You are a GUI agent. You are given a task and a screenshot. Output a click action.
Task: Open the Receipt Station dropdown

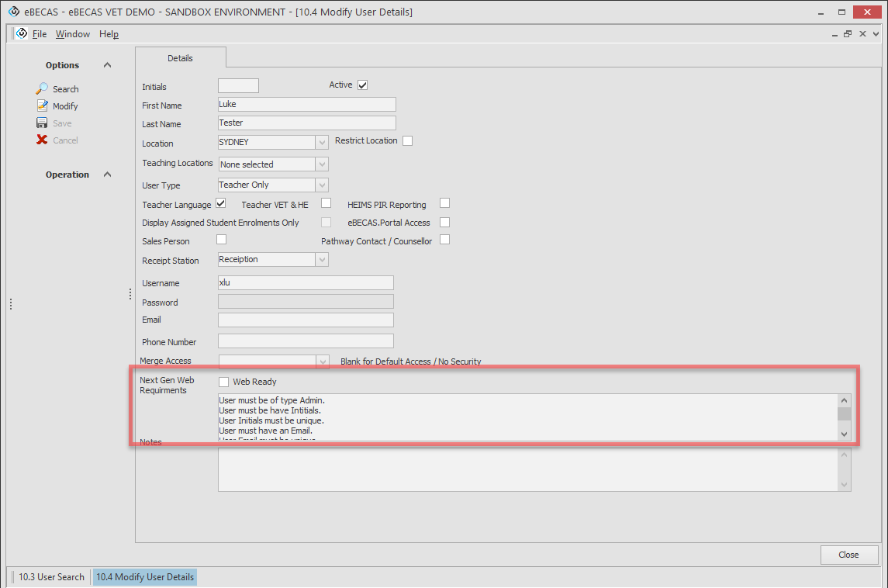click(322, 260)
